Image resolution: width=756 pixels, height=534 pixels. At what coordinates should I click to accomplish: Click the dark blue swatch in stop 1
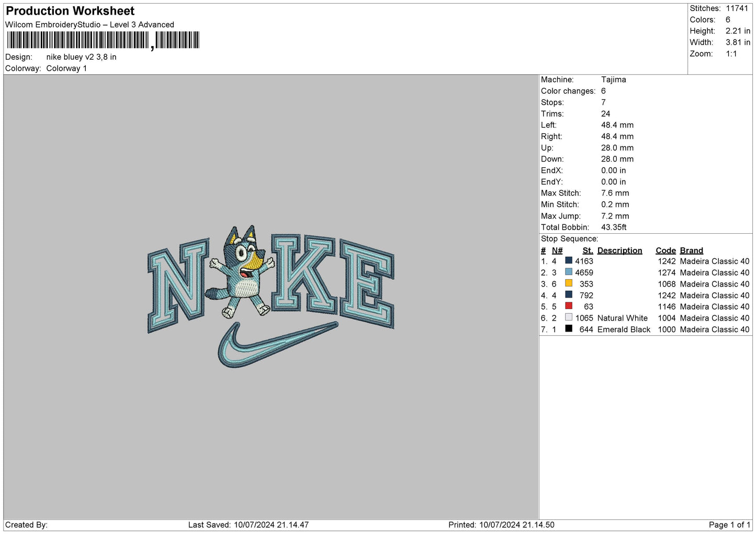(569, 260)
